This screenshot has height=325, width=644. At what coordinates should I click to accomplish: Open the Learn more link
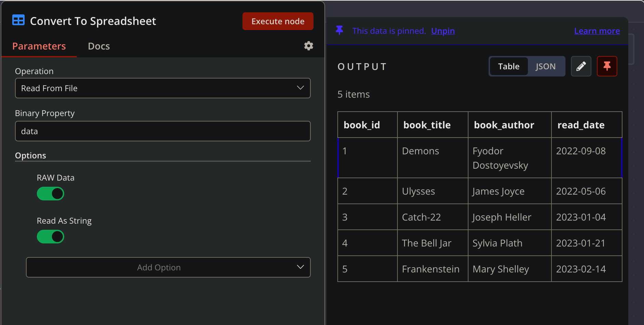tap(597, 31)
